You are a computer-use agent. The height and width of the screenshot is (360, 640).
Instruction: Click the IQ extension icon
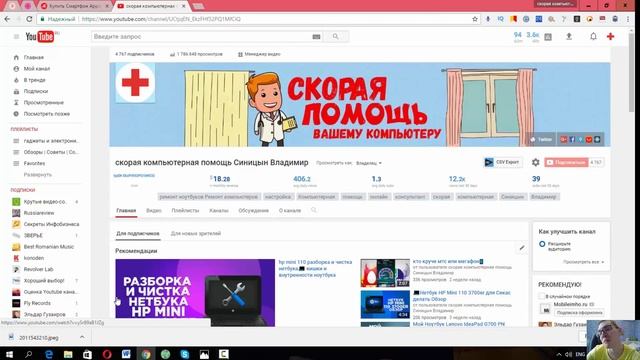pos(501,19)
